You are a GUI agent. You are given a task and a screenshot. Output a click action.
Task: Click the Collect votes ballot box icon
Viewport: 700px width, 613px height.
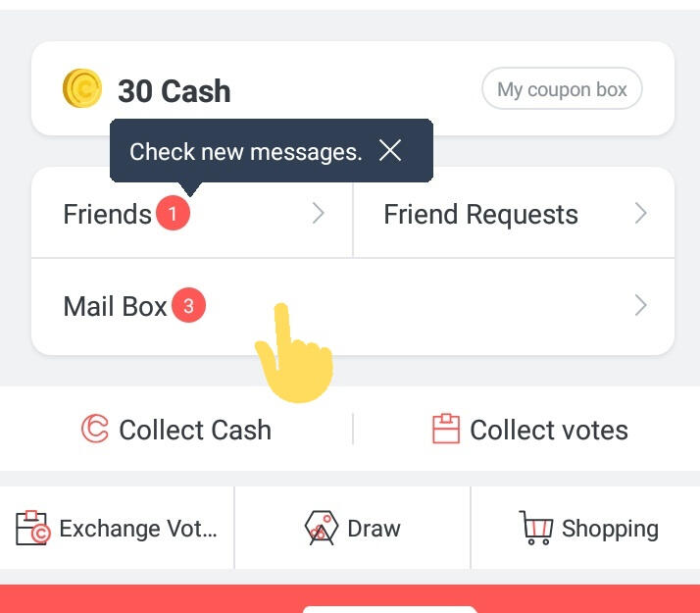point(445,429)
